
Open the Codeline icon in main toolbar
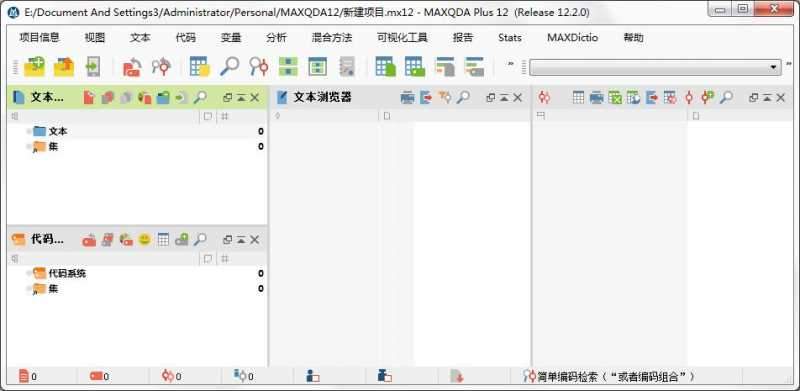[474, 67]
